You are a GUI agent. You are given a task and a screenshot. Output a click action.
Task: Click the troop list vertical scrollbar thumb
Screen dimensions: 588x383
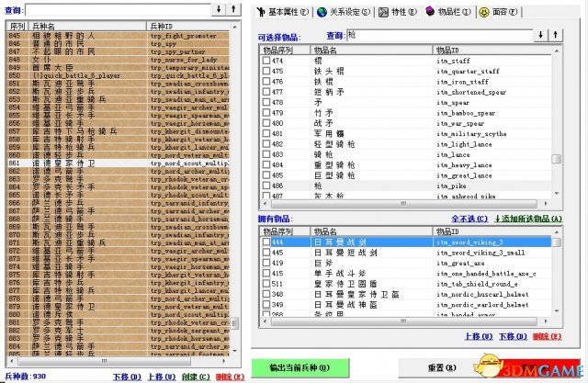235,323
